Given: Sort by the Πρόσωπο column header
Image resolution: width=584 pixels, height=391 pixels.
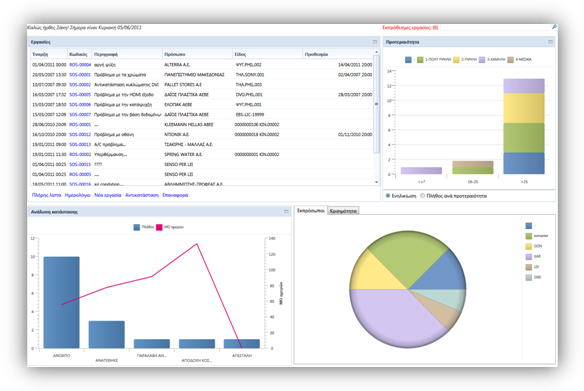Looking at the screenshot, I should pos(197,54).
